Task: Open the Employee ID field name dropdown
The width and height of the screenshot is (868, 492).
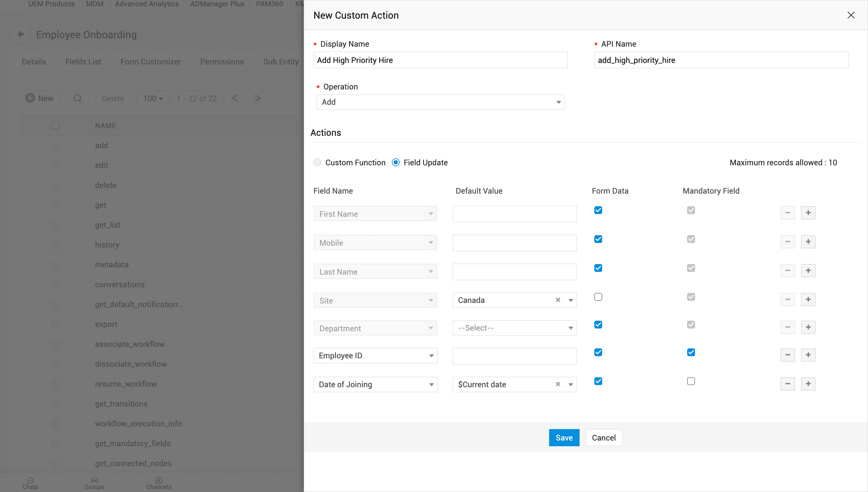Action: click(375, 356)
